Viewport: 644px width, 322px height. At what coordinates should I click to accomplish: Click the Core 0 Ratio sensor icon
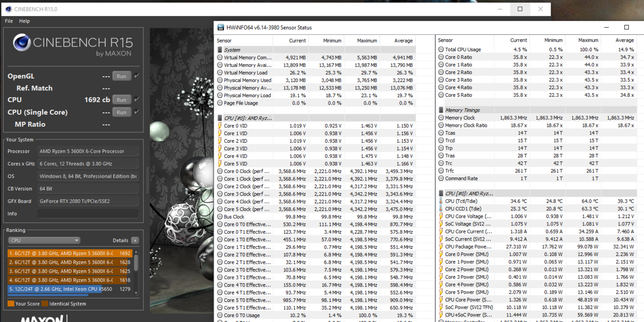pos(441,57)
